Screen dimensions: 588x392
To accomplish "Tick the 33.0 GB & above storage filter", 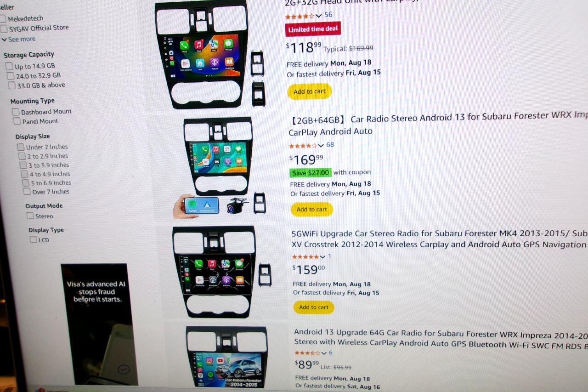I will coord(12,85).
